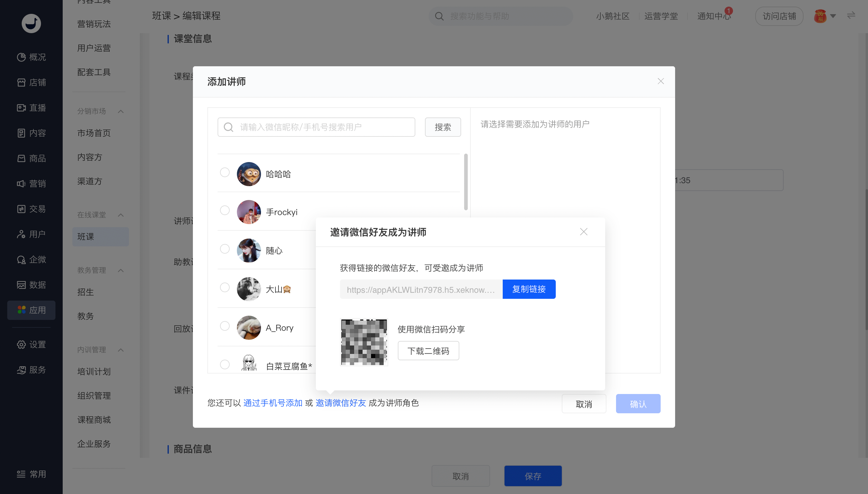Open the 市场首页 menu item
This screenshot has width=868, height=494.
coord(94,133)
